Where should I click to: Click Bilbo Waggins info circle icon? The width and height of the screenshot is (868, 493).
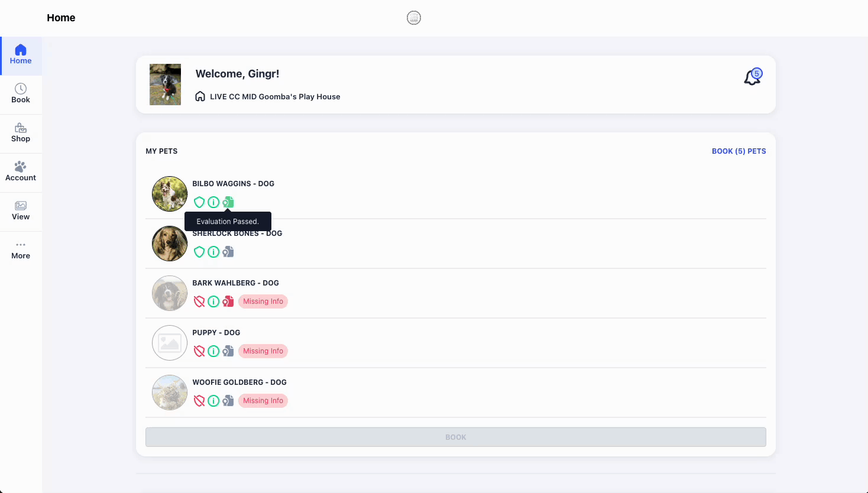tap(213, 202)
